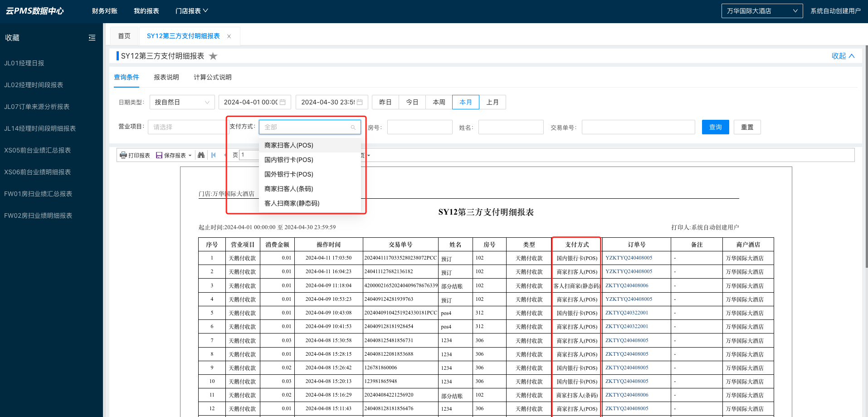The height and width of the screenshot is (417, 868).
Task: Select 国外银行卡(POS) payment option
Action: tap(310, 174)
